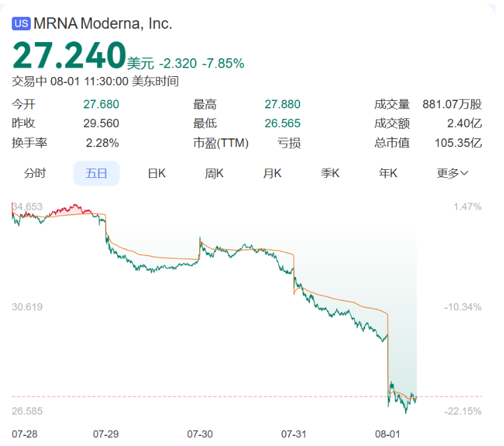504x446 pixels.
Task: Click the 07-28 date marker
Action: (x=25, y=435)
